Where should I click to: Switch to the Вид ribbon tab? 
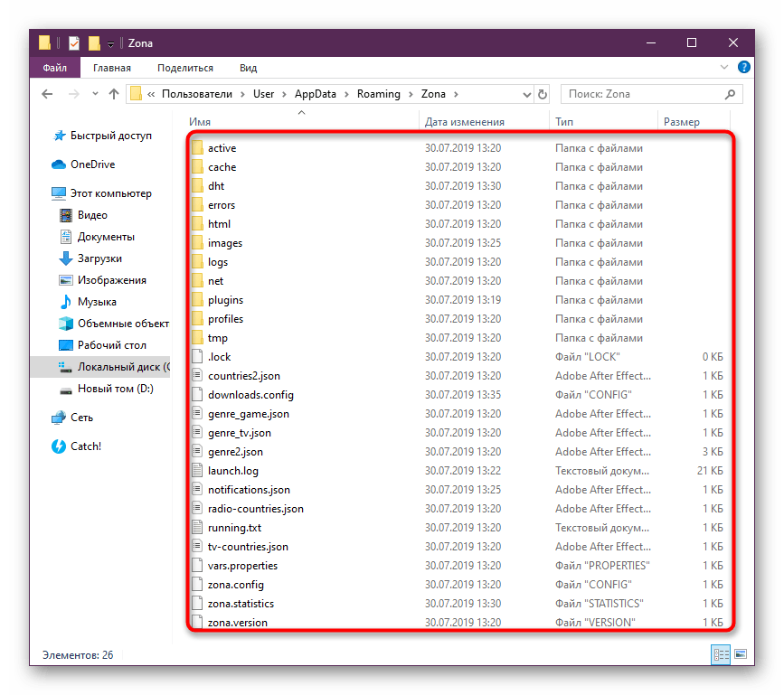click(248, 68)
